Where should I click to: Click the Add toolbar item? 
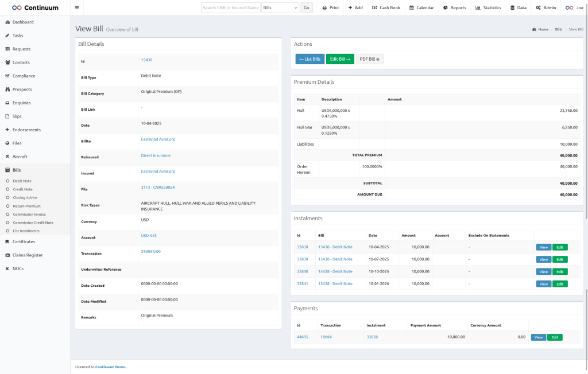tap(355, 7)
